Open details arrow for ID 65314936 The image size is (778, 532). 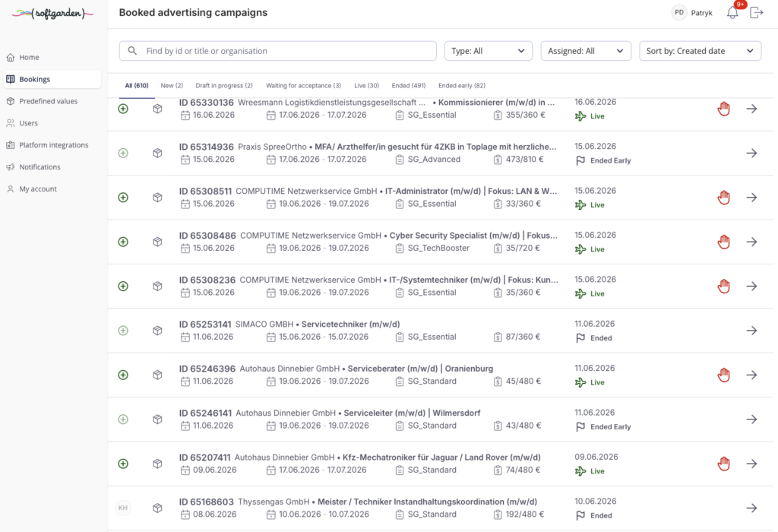[x=751, y=153]
